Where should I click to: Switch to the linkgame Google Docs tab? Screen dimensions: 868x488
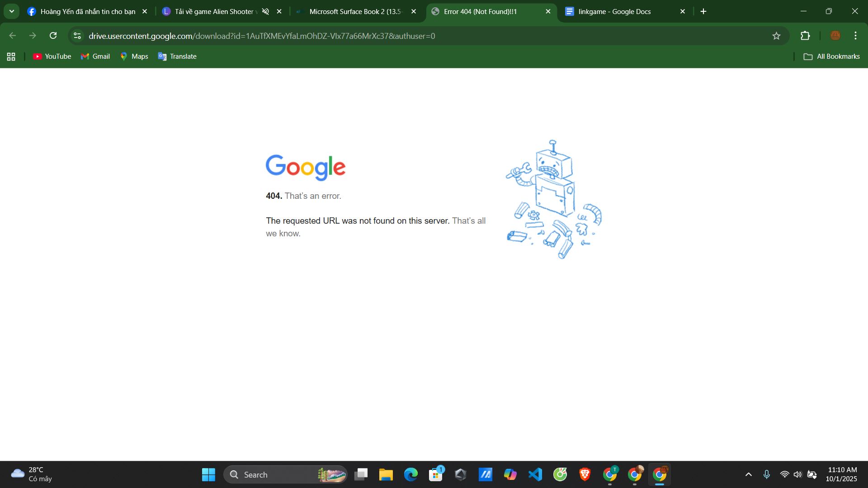click(x=615, y=11)
